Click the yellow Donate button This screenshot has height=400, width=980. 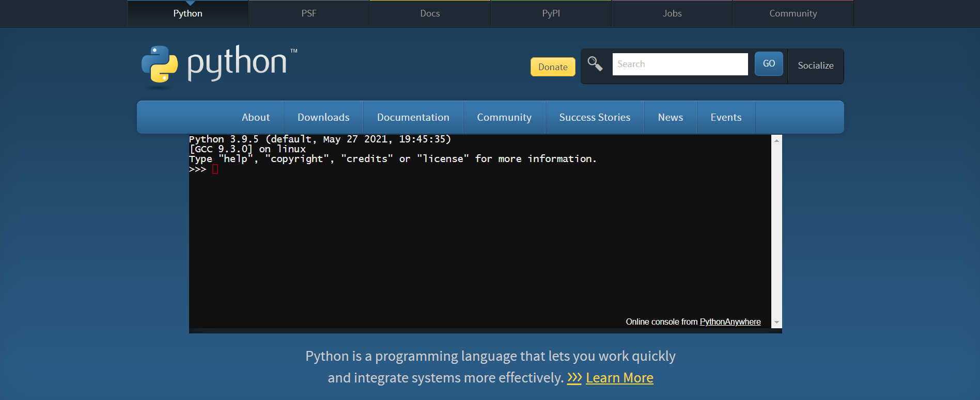(x=553, y=67)
